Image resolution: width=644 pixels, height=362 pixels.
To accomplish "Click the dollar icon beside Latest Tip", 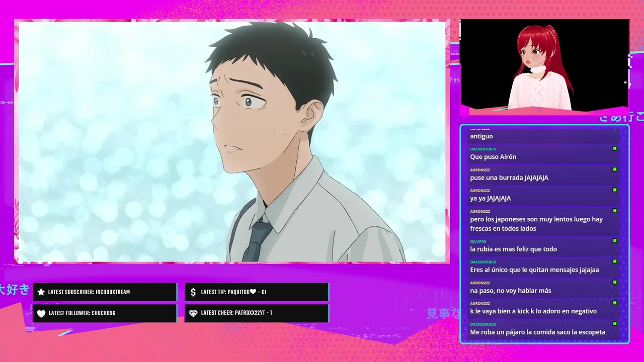I will click(193, 292).
